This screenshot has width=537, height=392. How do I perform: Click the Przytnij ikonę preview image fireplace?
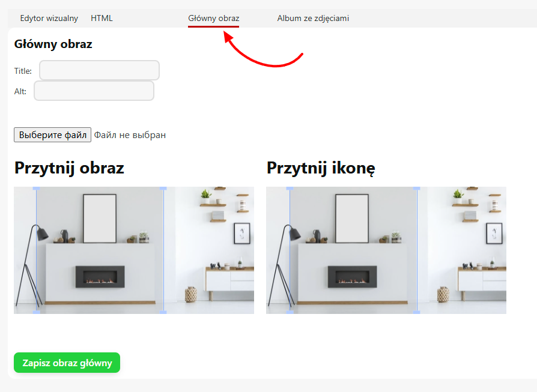coord(352,277)
